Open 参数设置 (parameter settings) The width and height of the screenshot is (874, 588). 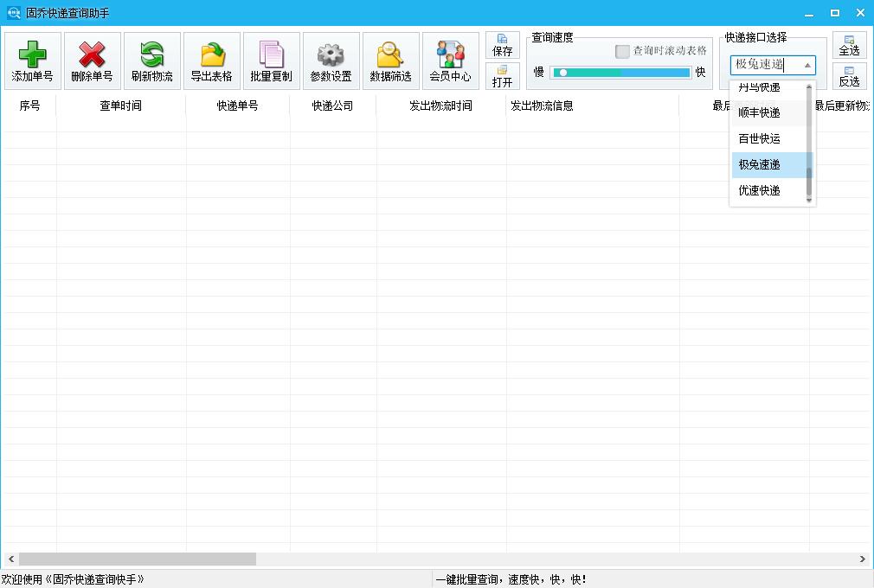point(331,61)
